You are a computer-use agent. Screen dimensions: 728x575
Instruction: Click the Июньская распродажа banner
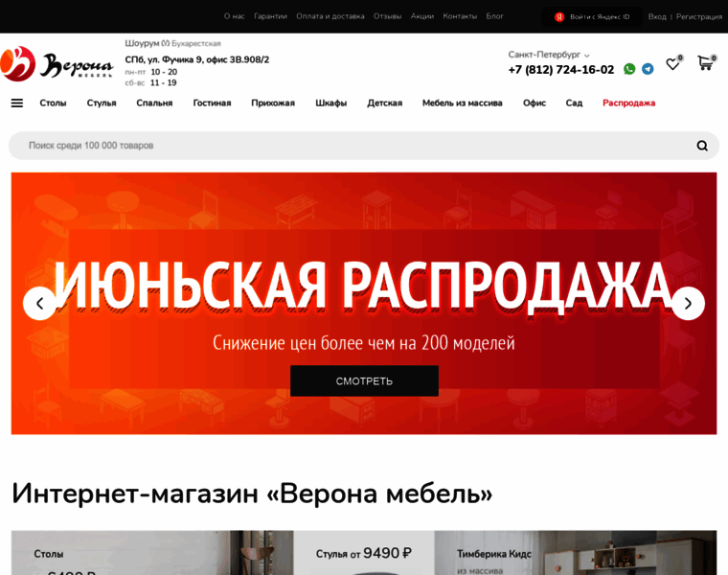tap(364, 304)
